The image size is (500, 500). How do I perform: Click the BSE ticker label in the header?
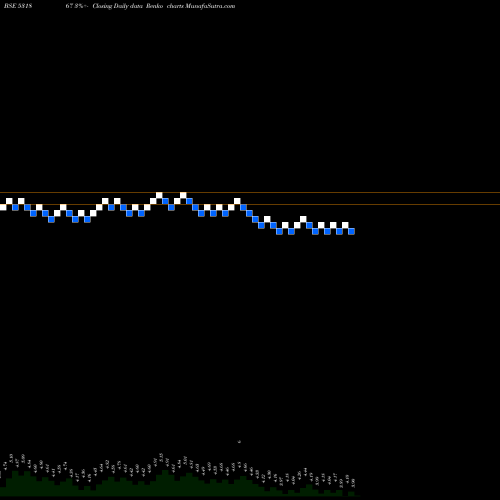[x=18, y=6]
